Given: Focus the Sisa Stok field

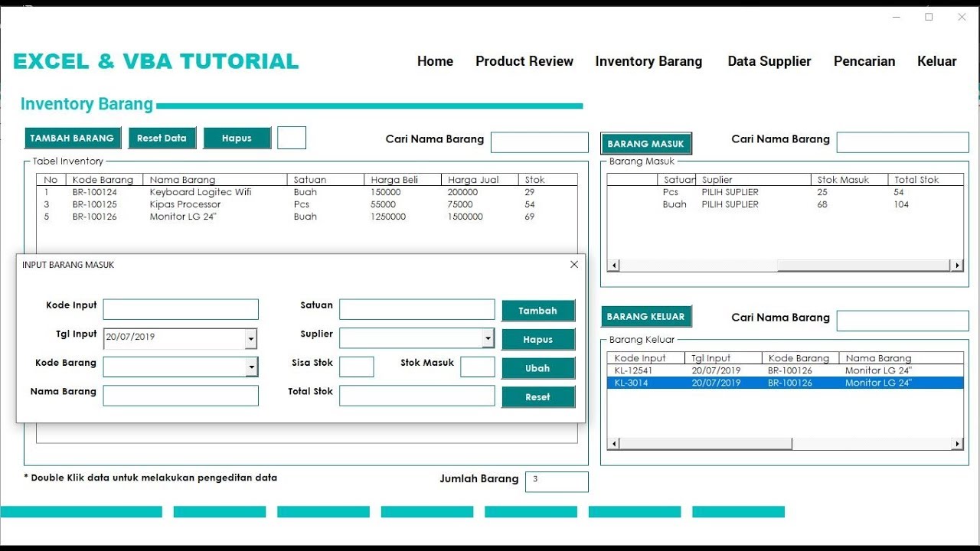Looking at the screenshot, I should coord(357,367).
